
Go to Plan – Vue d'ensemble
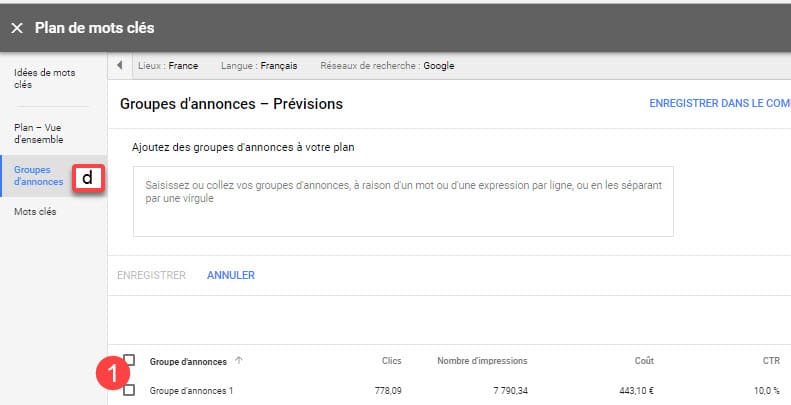click(38, 134)
